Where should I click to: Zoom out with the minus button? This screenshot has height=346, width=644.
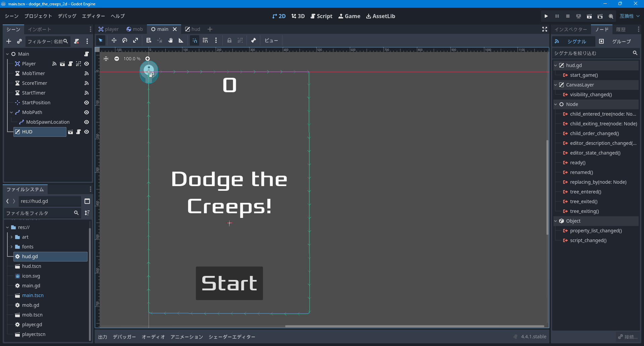pos(117,59)
